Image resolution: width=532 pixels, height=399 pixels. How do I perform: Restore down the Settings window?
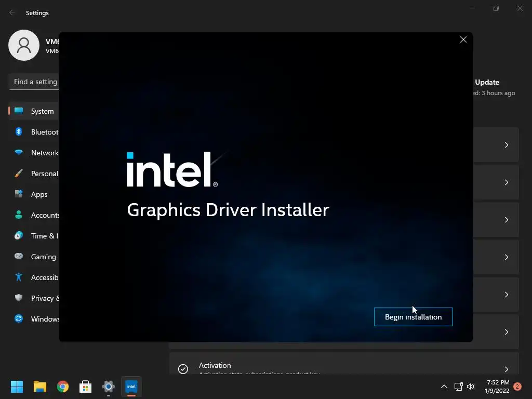[x=496, y=8]
